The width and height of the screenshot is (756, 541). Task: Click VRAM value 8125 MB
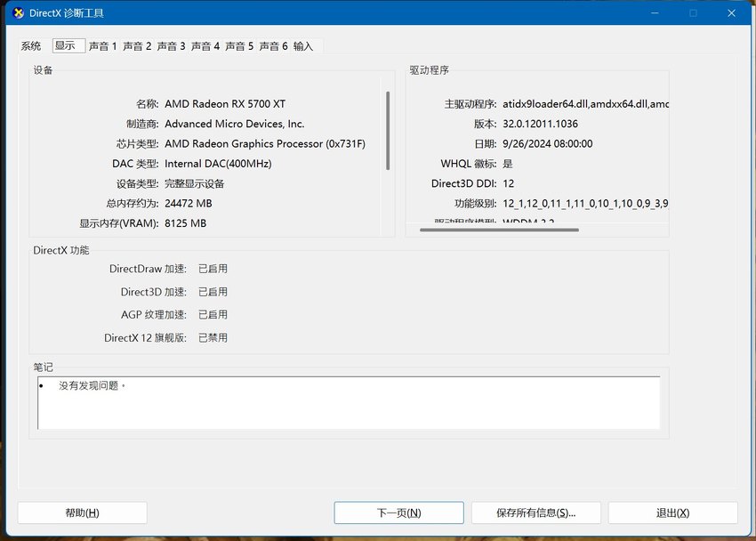(x=186, y=223)
